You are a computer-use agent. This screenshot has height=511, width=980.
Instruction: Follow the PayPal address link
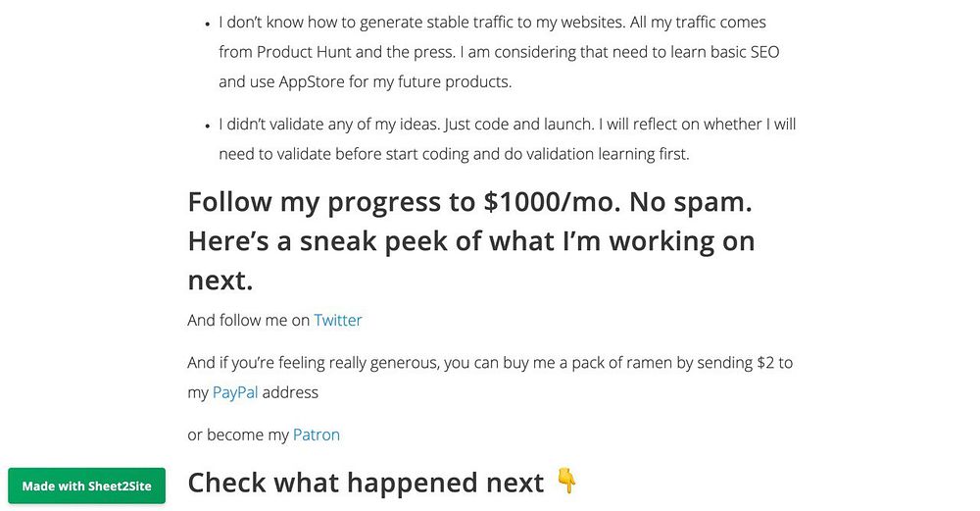(235, 392)
